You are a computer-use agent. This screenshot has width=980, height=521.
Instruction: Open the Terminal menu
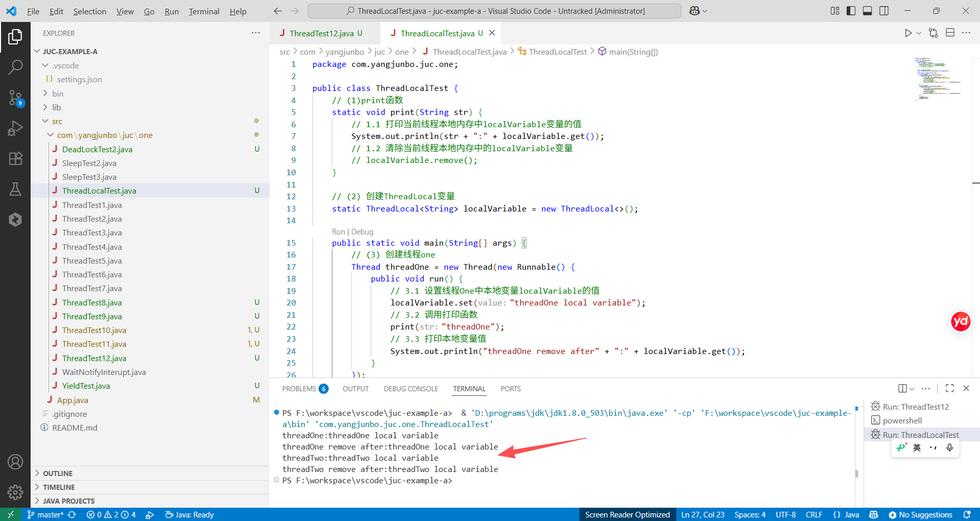pos(204,11)
